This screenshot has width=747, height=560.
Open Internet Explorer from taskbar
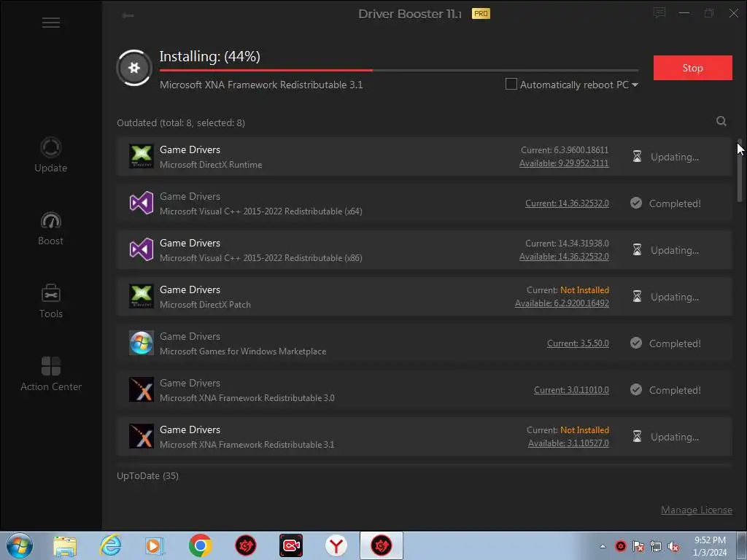pos(111,545)
